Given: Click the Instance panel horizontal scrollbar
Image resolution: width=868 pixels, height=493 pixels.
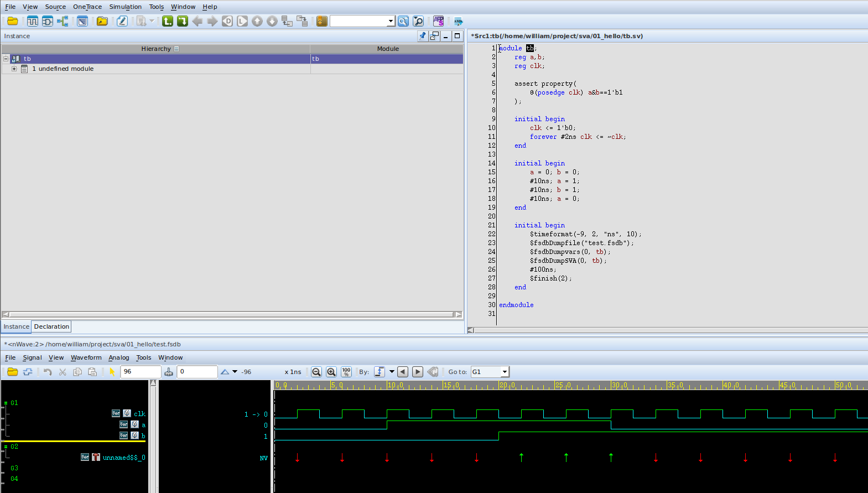Looking at the screenshot, I should click(232, 314).
